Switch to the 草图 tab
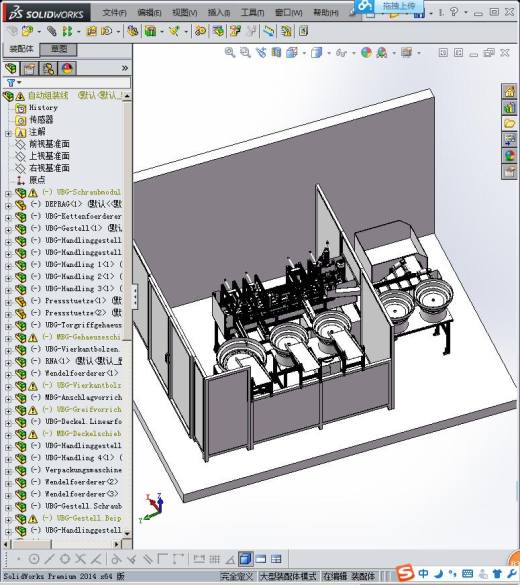The image size is (520, 585). point(59,49)
